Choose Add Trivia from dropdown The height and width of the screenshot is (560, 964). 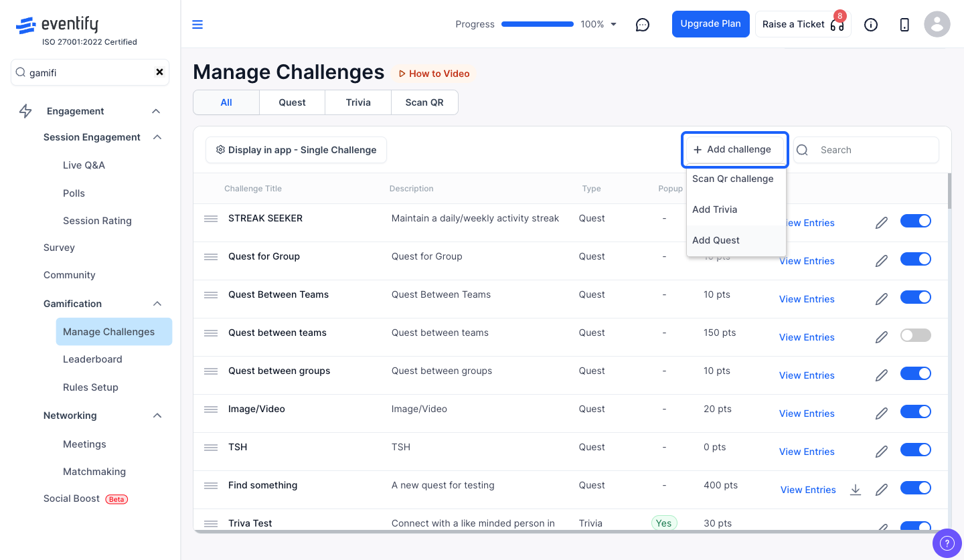click(x=736, y=209)
